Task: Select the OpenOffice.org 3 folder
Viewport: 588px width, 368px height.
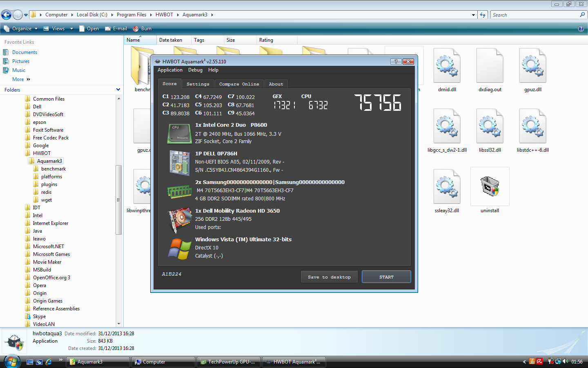Action: pos(51,278)
